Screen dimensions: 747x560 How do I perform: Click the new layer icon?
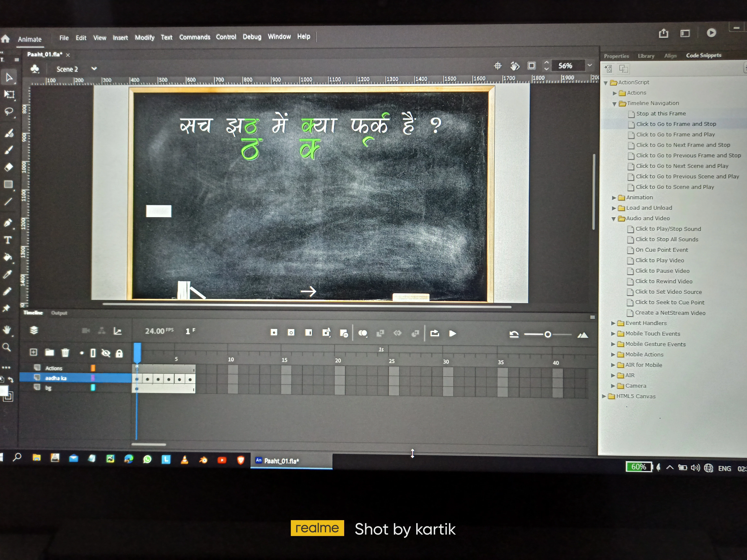33,352
